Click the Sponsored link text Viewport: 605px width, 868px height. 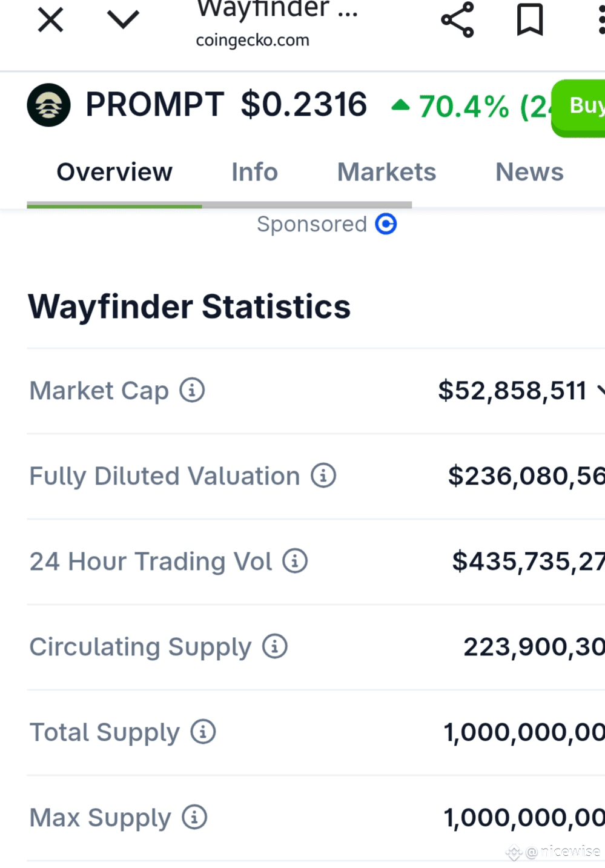click(x=311, y=224)
